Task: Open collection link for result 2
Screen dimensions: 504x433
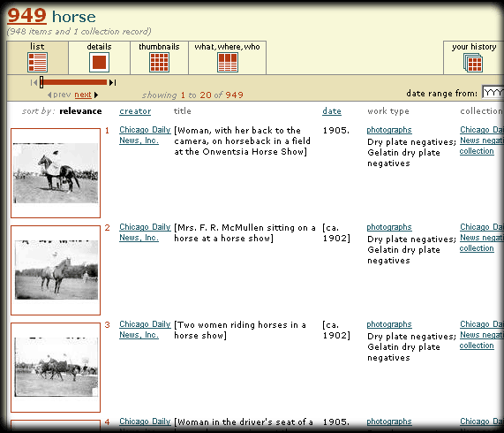Action: [x=482, y=238]
